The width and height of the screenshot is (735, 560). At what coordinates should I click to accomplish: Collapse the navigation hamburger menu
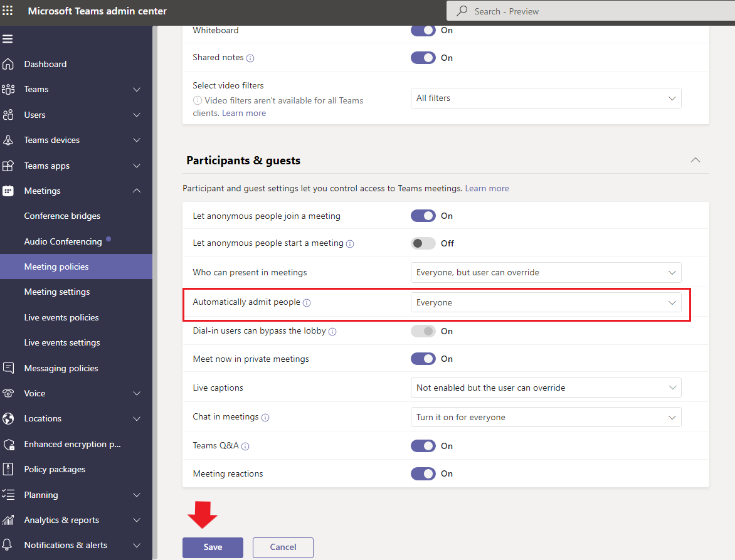[x=8, y=39]
